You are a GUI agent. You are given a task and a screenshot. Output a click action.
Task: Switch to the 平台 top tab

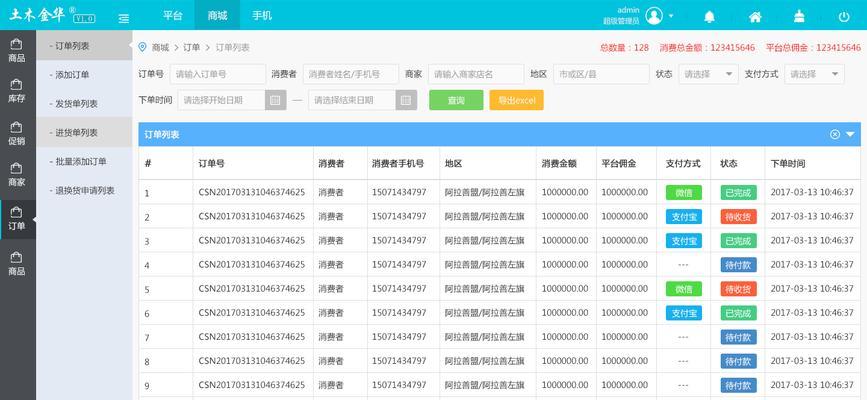(172, 15)
